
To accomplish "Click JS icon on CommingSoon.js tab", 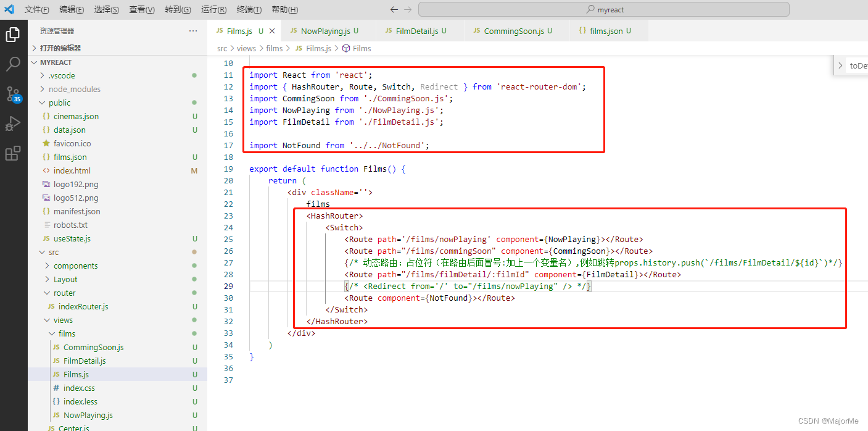I will click(477, 31).
